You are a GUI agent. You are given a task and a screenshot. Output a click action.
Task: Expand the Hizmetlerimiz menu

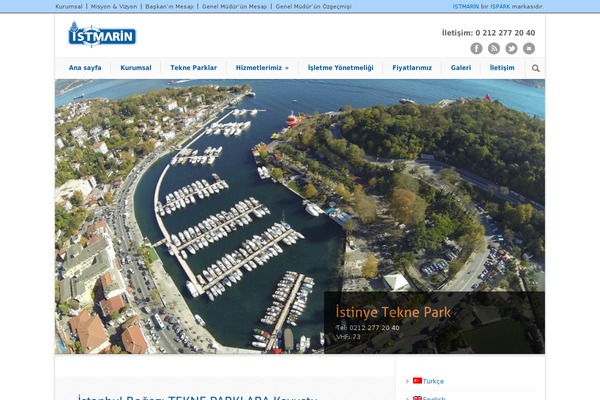262,68
